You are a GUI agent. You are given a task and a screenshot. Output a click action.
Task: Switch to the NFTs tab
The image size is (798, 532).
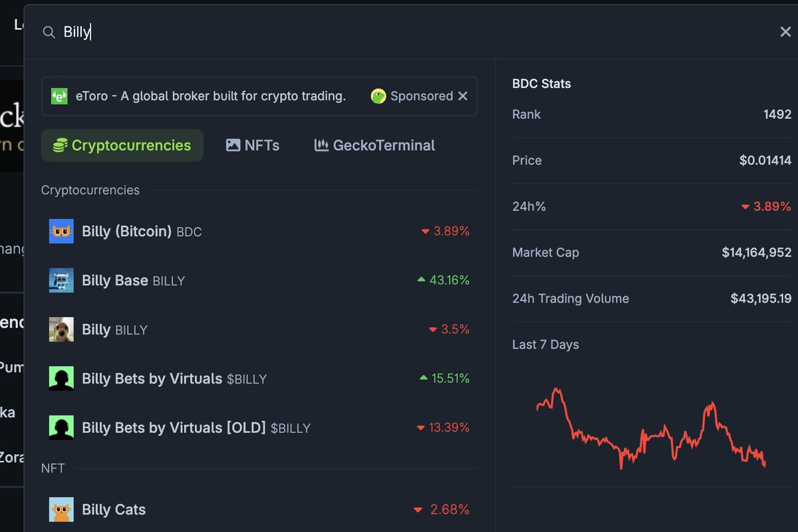click(253, 145)
